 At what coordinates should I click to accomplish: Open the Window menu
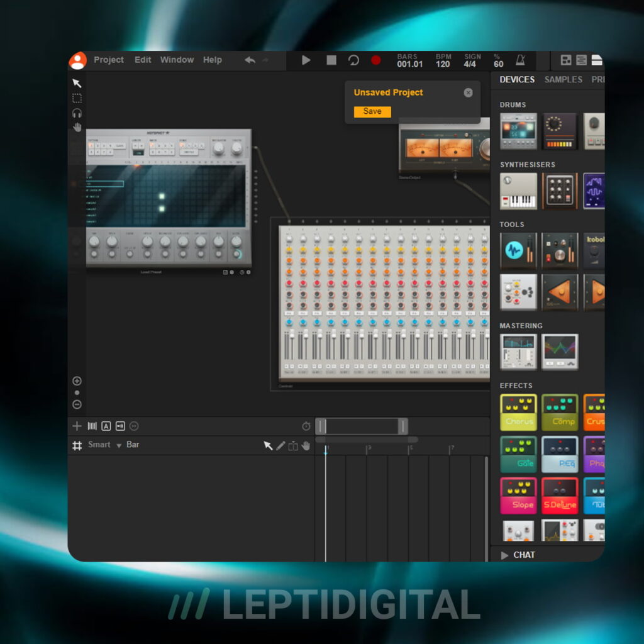(x=177, y=60)
